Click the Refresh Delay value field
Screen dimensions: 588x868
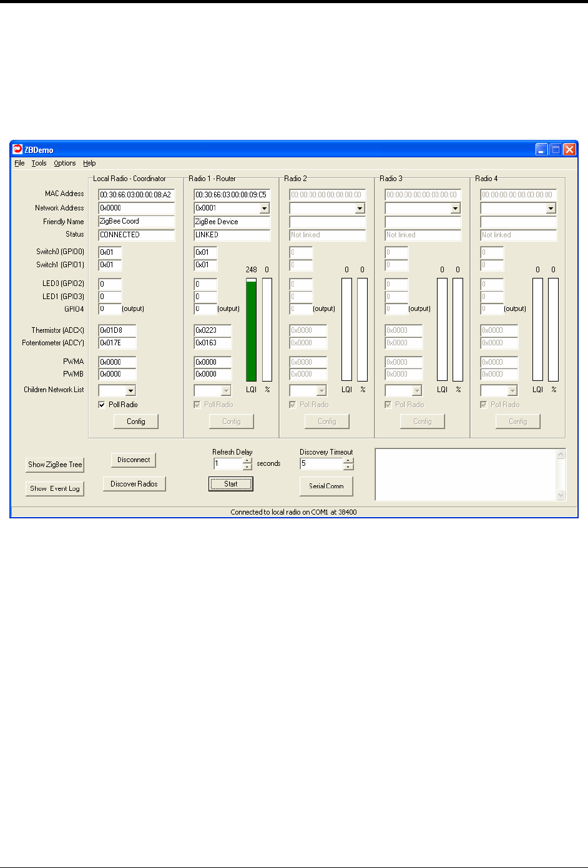228,464
